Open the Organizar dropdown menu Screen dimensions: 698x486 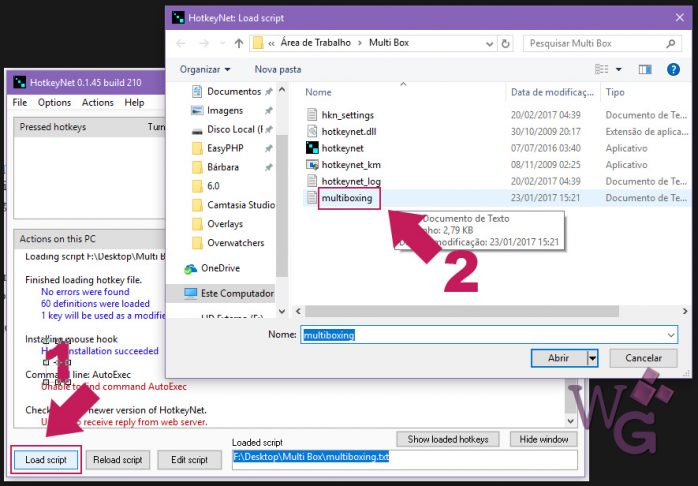(205, 69)
